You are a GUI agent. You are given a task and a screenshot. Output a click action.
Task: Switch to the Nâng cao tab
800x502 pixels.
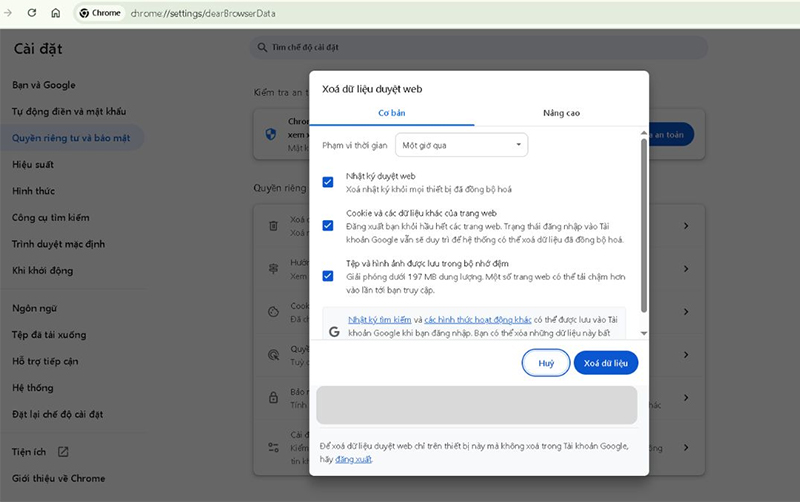point(561,113)
